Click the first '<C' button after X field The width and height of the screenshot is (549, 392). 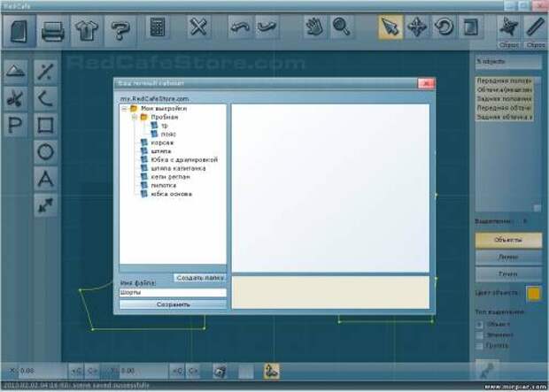coord(76,371)
